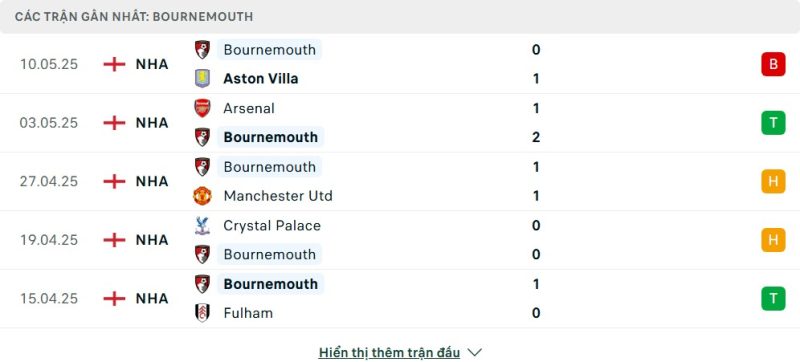Viewport: 800px width, 362px height.
Task: Click Bournemouth crest in the 10.05.25 match
Action: [203, 49]
